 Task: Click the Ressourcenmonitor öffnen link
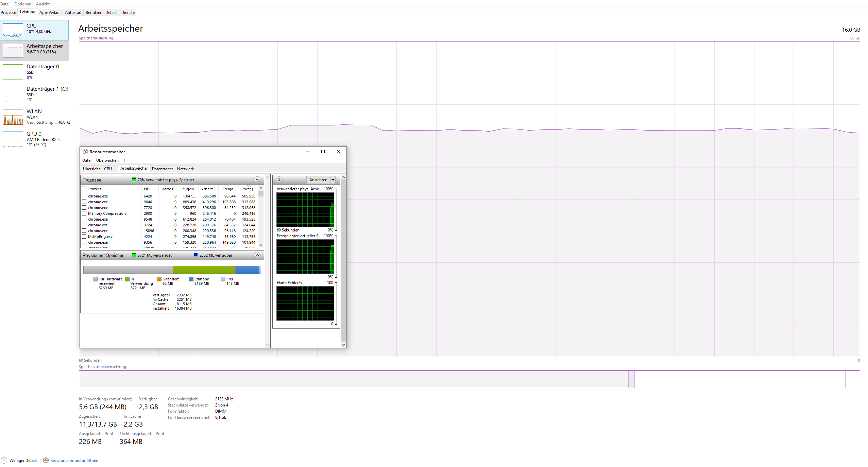coord(74,460)
